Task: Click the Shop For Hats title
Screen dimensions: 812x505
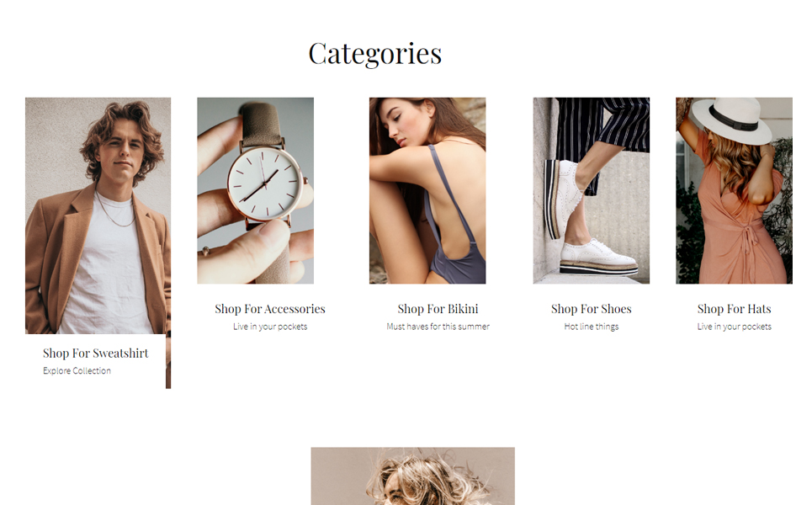Action: [734, 309]
